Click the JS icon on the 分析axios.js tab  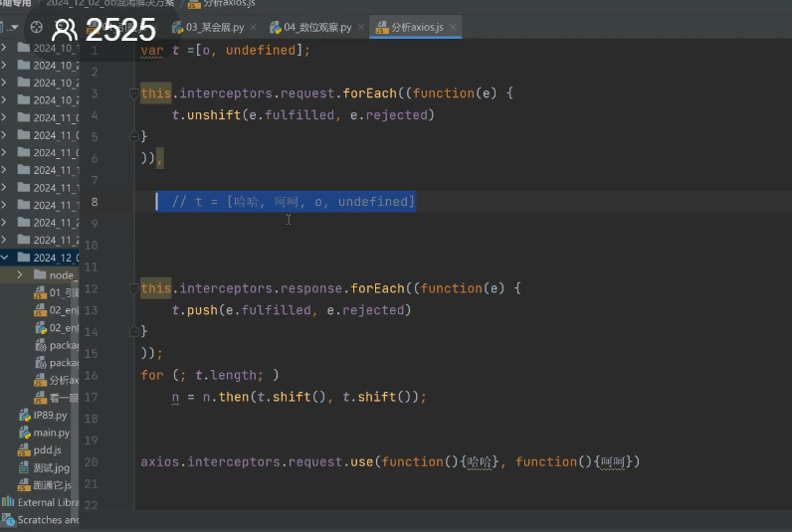click(382, 27)
